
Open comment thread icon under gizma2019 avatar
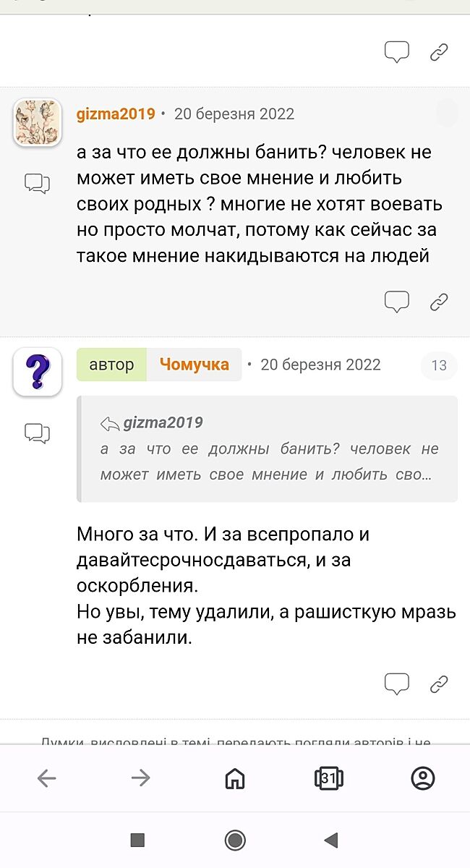click(37, 184)
